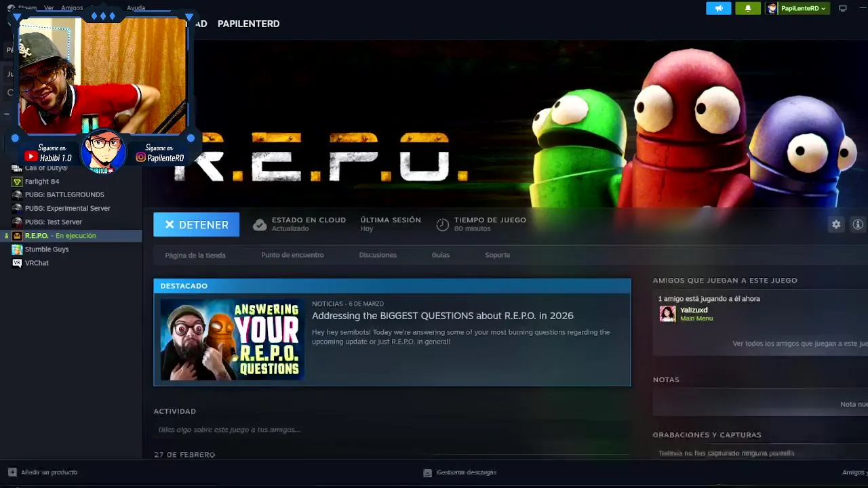This screenshot has height=488, width=868.
Task: Click the Stumble Guys game icon
Action: 17,249
